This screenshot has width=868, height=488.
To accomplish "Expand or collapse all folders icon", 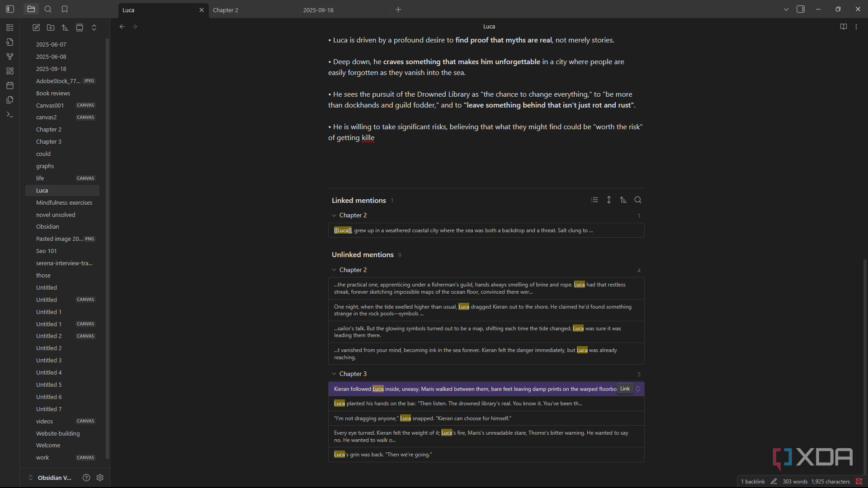I will tap(94, 28).
